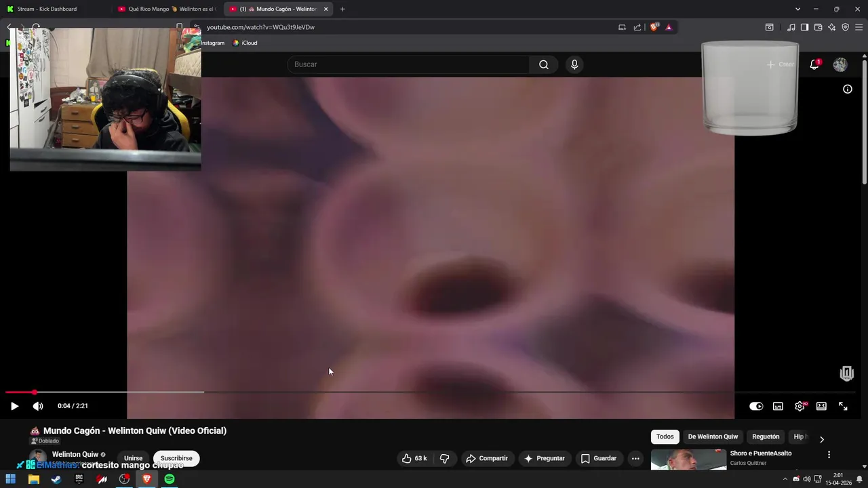Switch to the Stream - Kick Dashboard tab
The image size is (868, 488).
[x=54, y=9]
